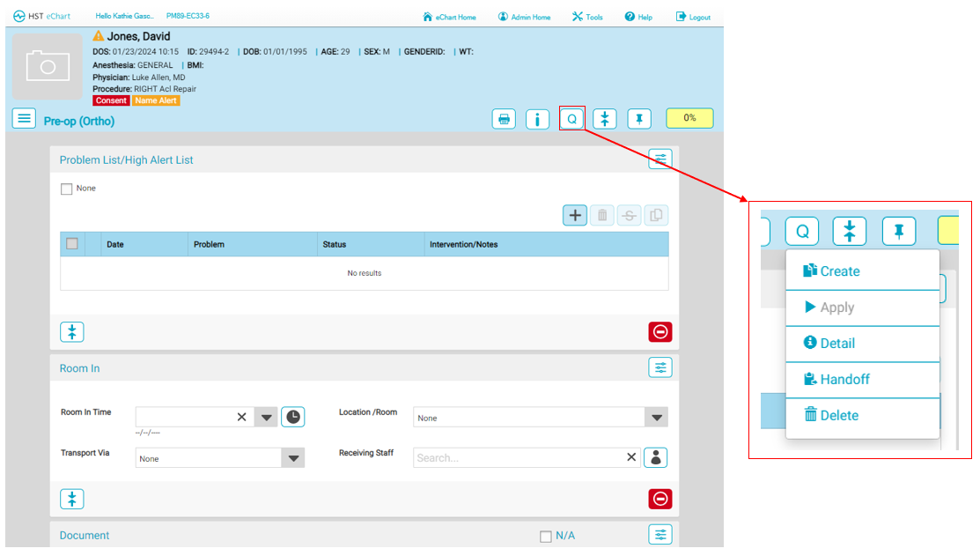Check the None checkbox under Problem List
980x556 pixels.
pyautogui.click(x=67, y=189)
